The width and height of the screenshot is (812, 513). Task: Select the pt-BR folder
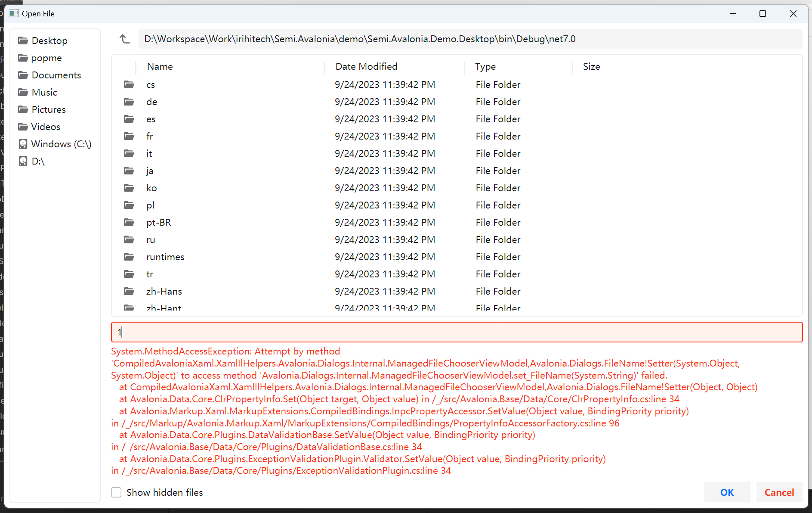point(159,222)
